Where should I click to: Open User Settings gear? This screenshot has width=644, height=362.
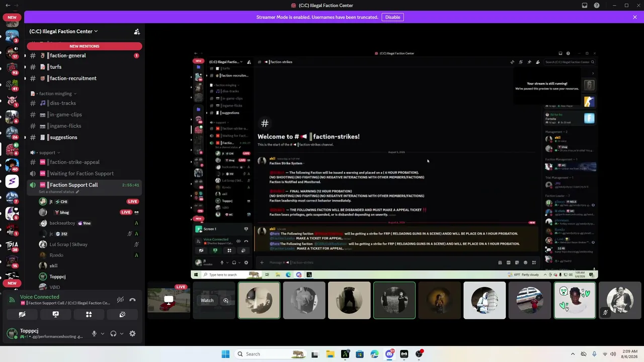(x=132, y=333)
